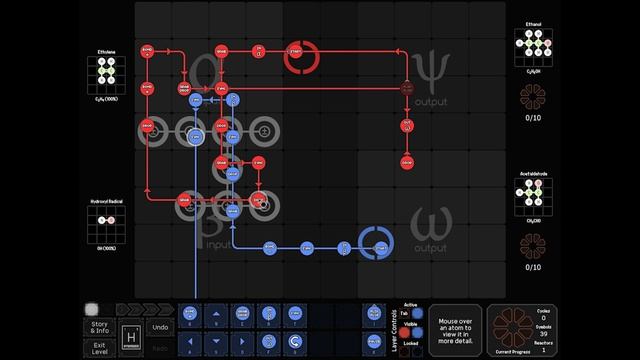Viewport: 640px width, 360px height.
Task: Click the Reactors count value 1
Action: (543, 350)
